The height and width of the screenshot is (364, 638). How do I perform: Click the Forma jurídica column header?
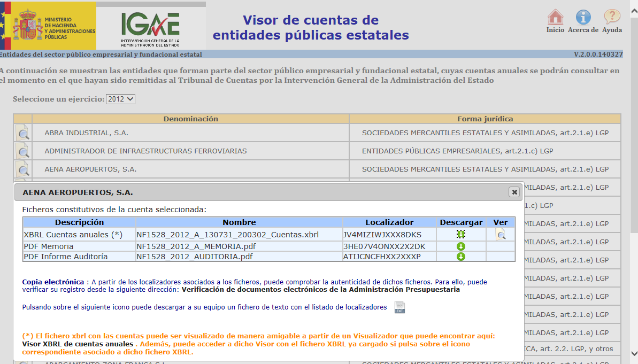point(485,119)
